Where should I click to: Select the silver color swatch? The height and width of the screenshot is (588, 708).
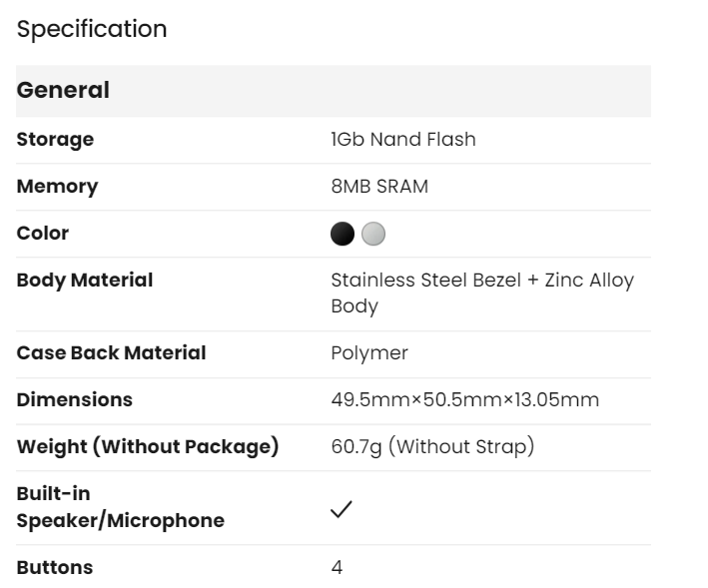pyautogui.click(x=372, y=234)
